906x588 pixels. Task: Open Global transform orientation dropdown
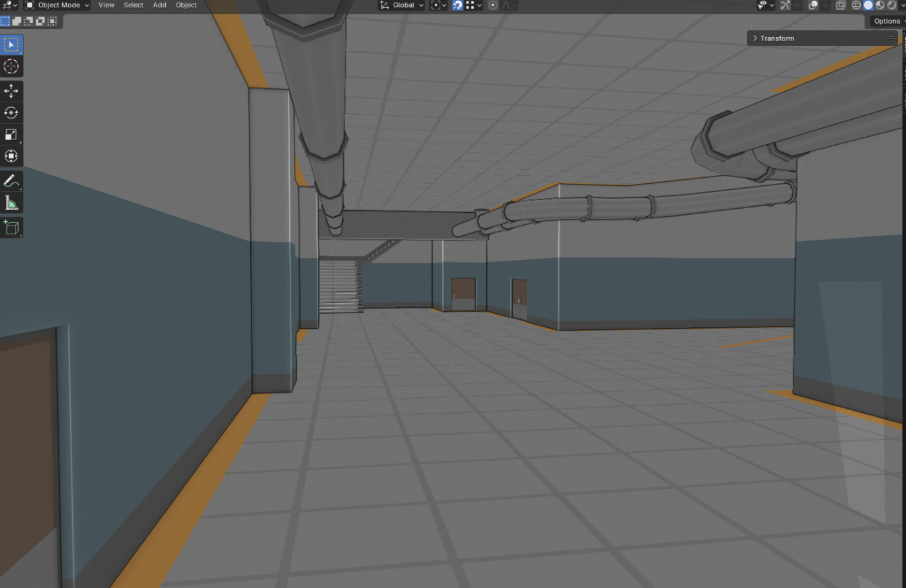point(402,5)
